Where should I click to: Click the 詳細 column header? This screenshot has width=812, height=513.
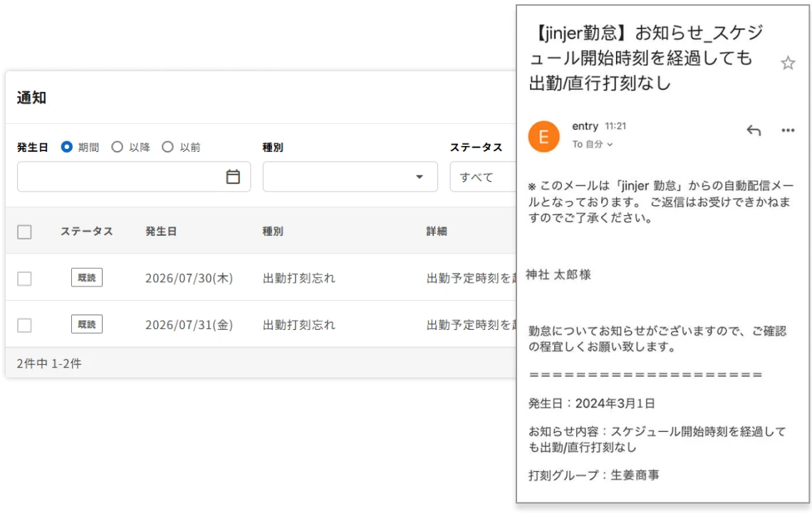(x=437, y=231)
